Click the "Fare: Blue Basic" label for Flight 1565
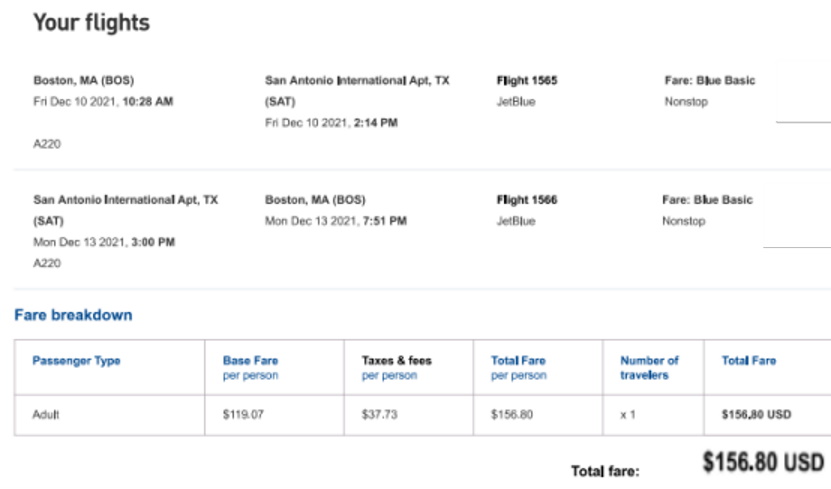The image size is (831, 489). tap(709, 81)
